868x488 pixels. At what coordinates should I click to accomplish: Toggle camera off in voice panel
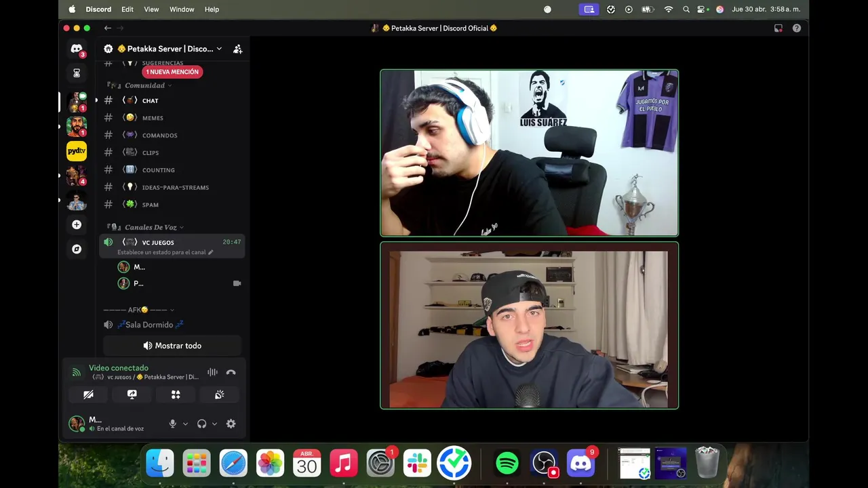tap(88, 394)
